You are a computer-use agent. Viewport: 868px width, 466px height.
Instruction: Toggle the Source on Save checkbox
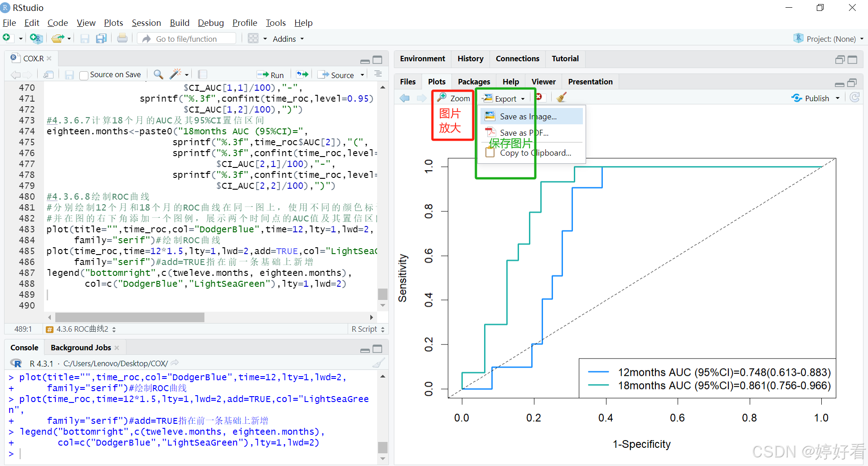coord(83,75)
